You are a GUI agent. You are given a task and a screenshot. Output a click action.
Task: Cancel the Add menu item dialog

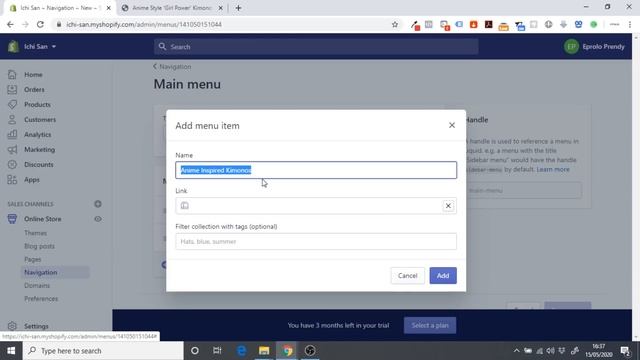click(407, 276)
